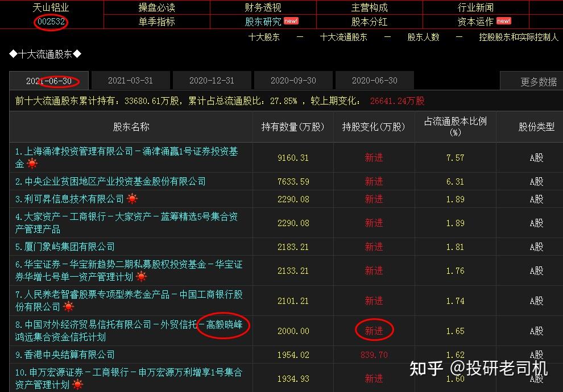Click holding amount 1954.02
This screenshot has width=563, height=392.
pos(293,355)
